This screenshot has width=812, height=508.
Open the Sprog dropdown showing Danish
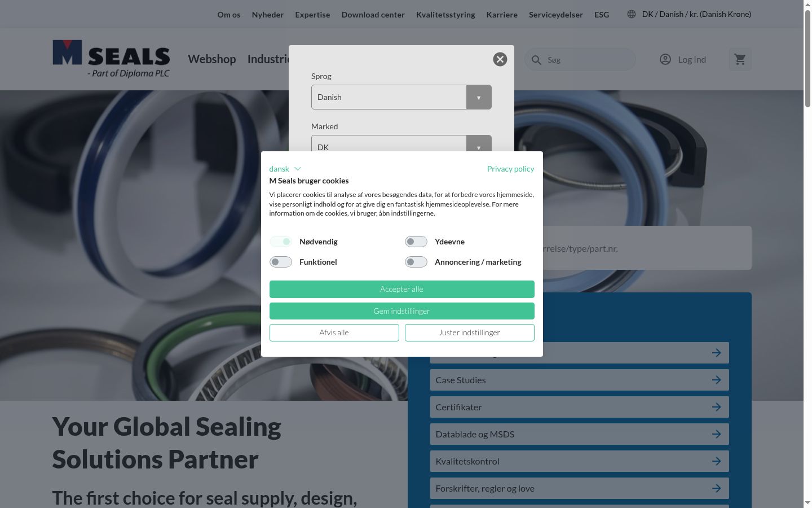[x=401, y=97]
